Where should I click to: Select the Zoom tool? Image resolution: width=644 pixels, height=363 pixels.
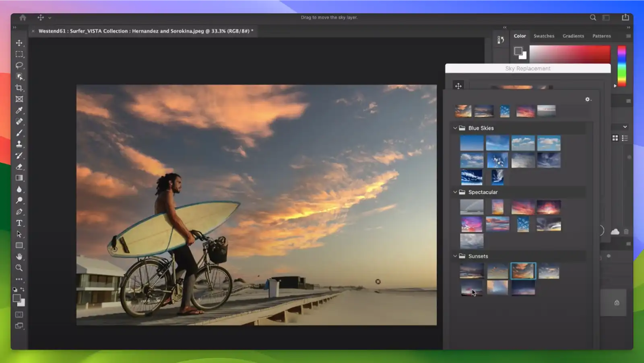coord(18,268)
